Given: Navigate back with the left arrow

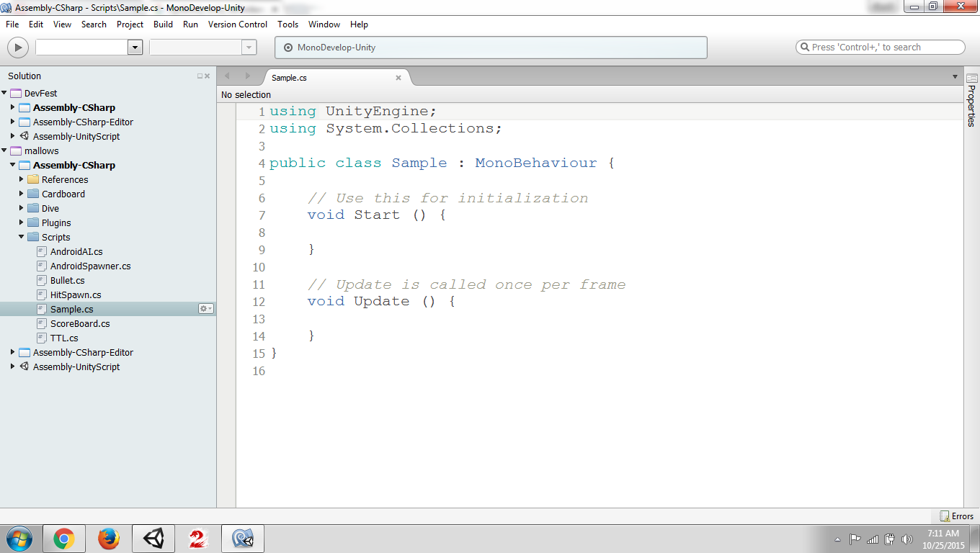Looking at the screenshot, I should [227, 76].
